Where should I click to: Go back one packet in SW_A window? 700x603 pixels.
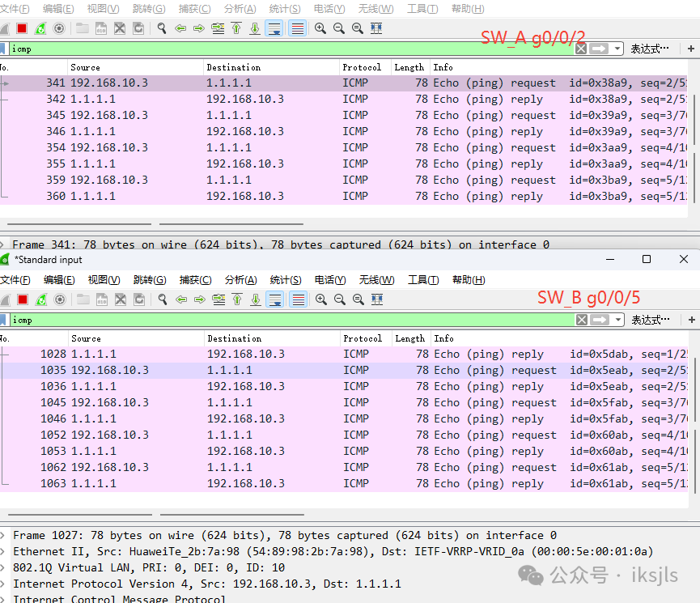[180, 28]
